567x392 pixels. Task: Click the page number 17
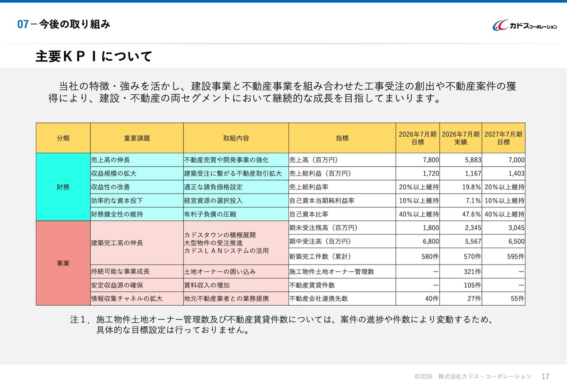coord(545,377)
